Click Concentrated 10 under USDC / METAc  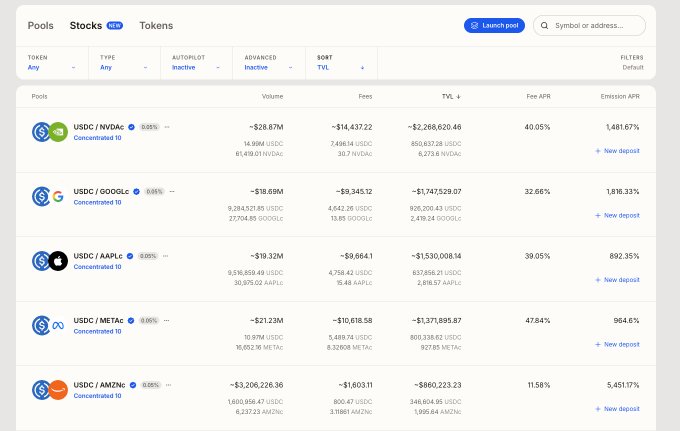tap(97, 332)
